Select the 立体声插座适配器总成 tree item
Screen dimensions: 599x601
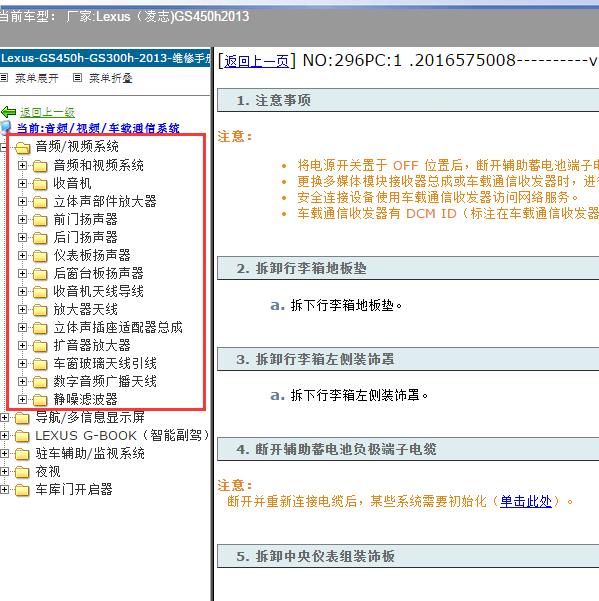[x=118, y=327]
